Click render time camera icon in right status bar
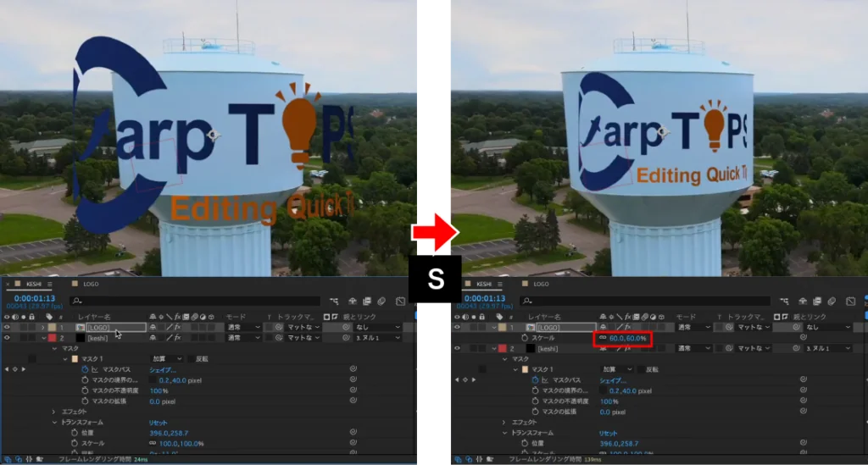This screenshot has height=465, width=868. pyautogui.click(x=489, y=459)
